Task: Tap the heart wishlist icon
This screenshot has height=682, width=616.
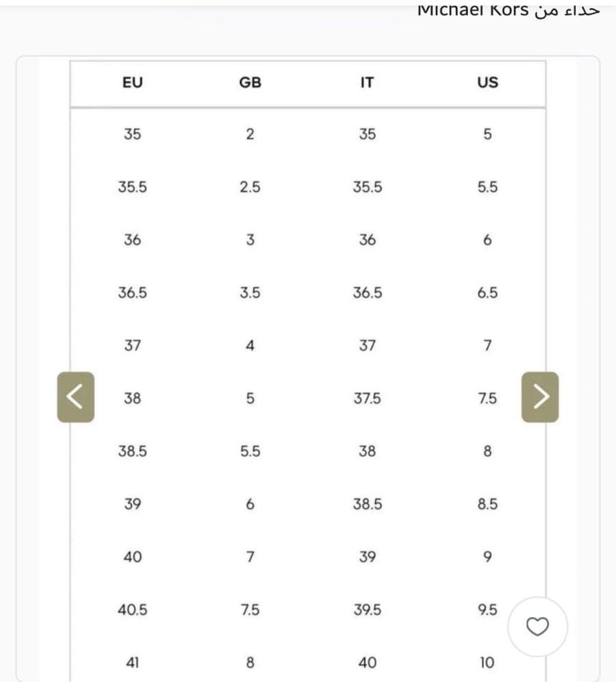Action: [538, 627]
